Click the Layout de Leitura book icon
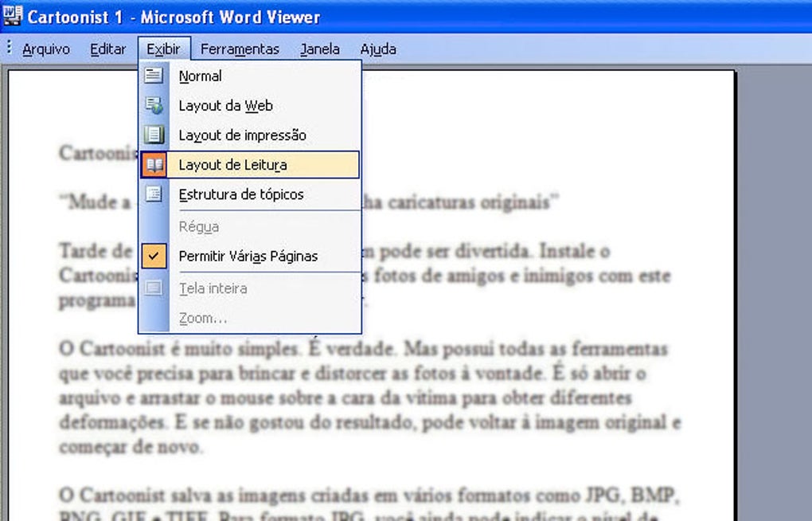Screen dimensions: 812x521 [x=154, y=165]
